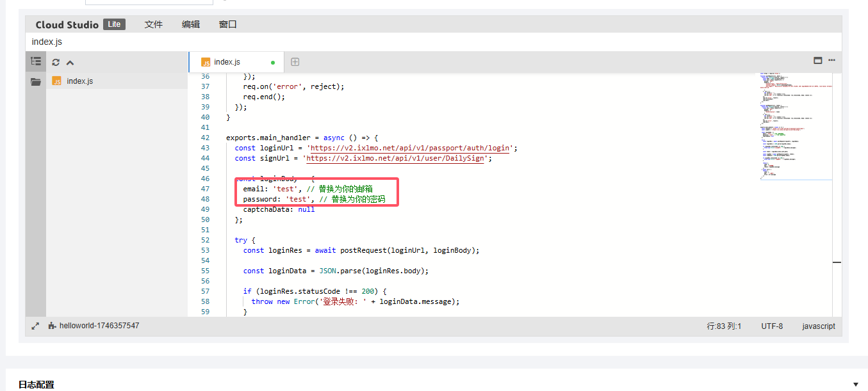Open the 窗口 menu
The height and width of the screenshot is (391, 868).
(227, 24)
